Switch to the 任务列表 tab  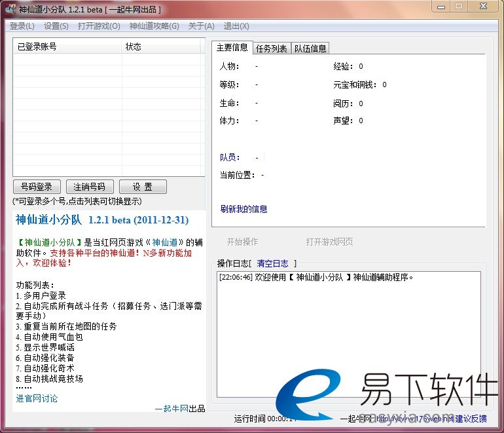272,48
